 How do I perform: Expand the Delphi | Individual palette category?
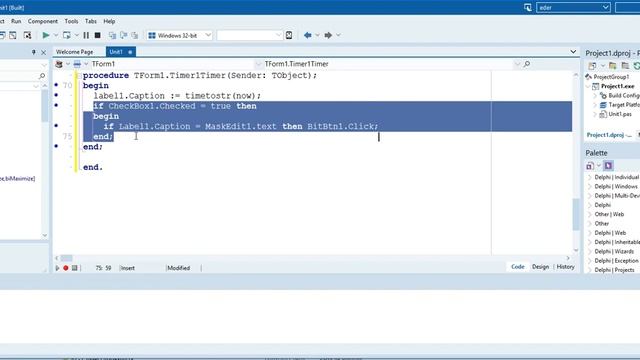590,177
